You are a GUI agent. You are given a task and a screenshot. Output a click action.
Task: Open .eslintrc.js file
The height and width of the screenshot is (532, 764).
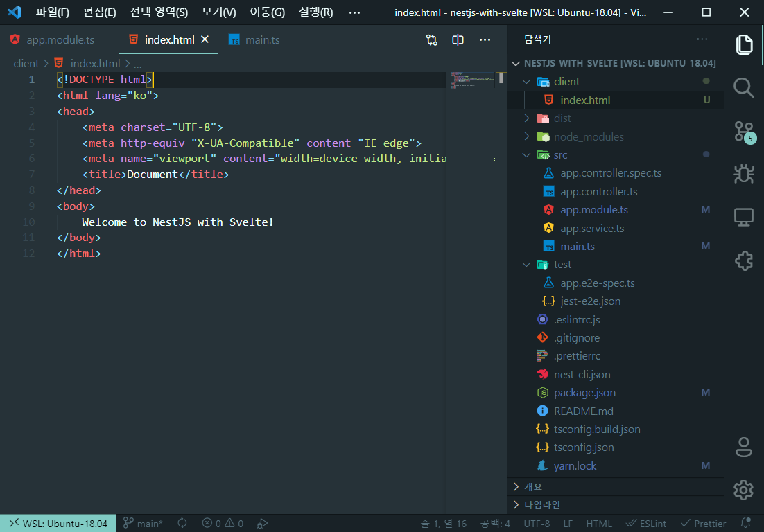(616, 320)
